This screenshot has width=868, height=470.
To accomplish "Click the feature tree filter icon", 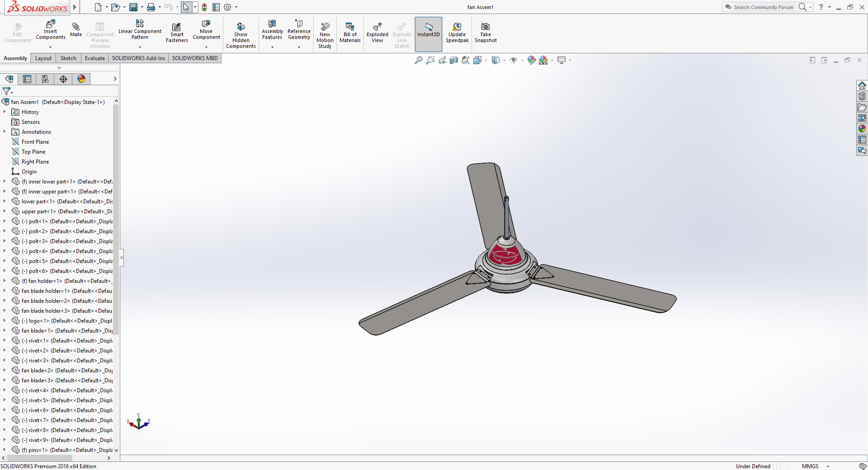I will [x=7, y=91].
